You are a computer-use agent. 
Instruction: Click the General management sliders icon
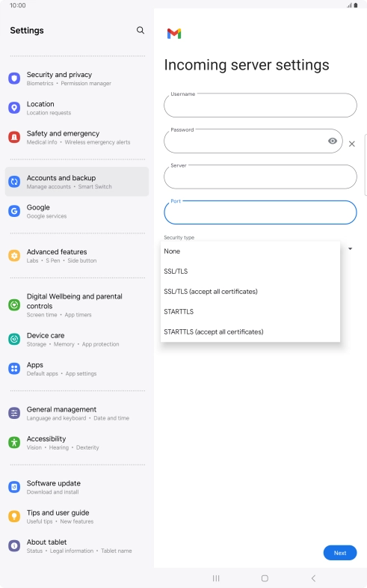point(14,413)
